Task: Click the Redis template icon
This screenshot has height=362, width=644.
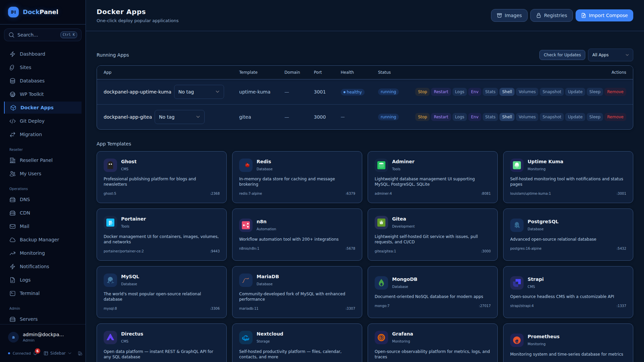Action: [x=246, y=165]
